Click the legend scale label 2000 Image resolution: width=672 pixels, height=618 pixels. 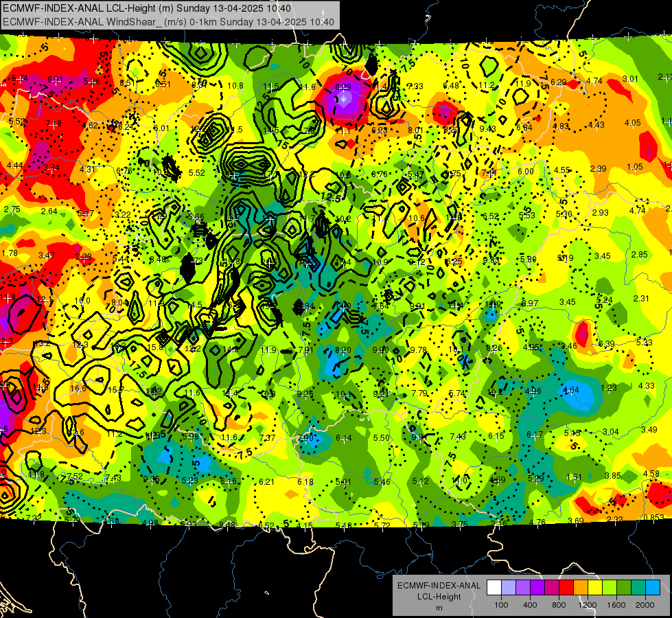645,605
